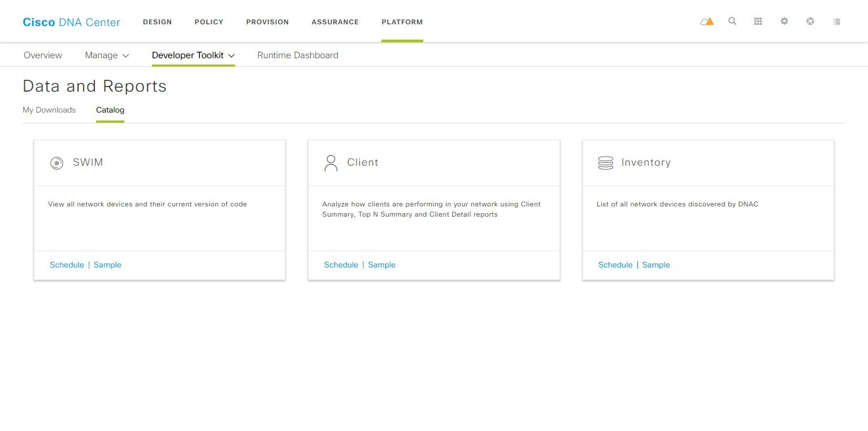Viewport: 868px width, 431px height.
Task: Click Sample link on Client card
Action: (x=381, y=265)
